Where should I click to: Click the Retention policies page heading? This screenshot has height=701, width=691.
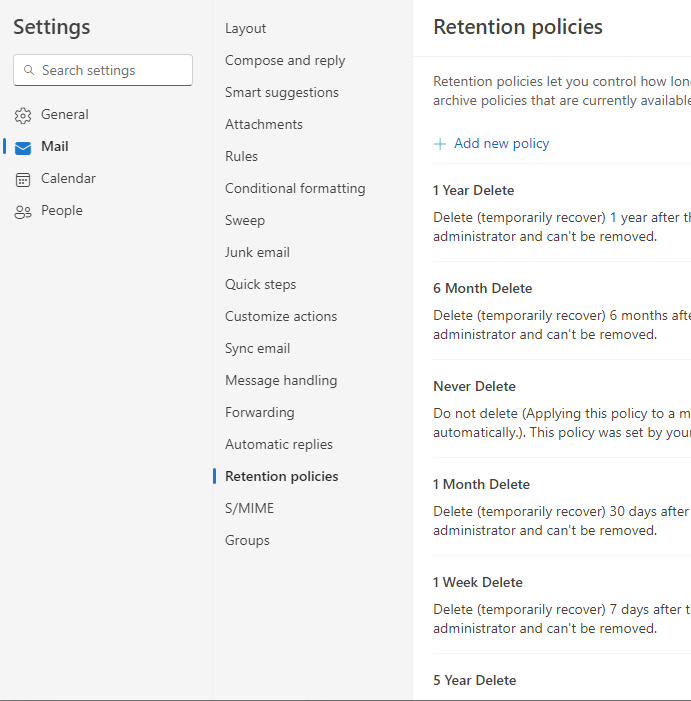[518, 27]
